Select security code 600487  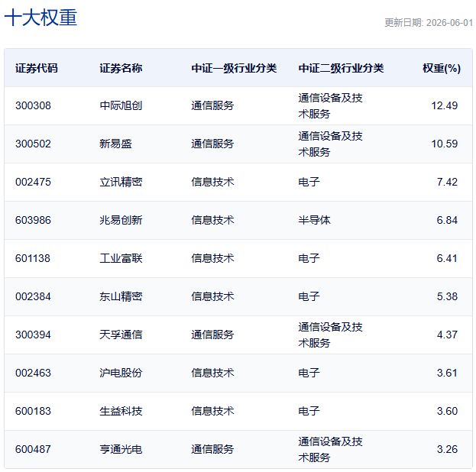[x=33, y=450]
